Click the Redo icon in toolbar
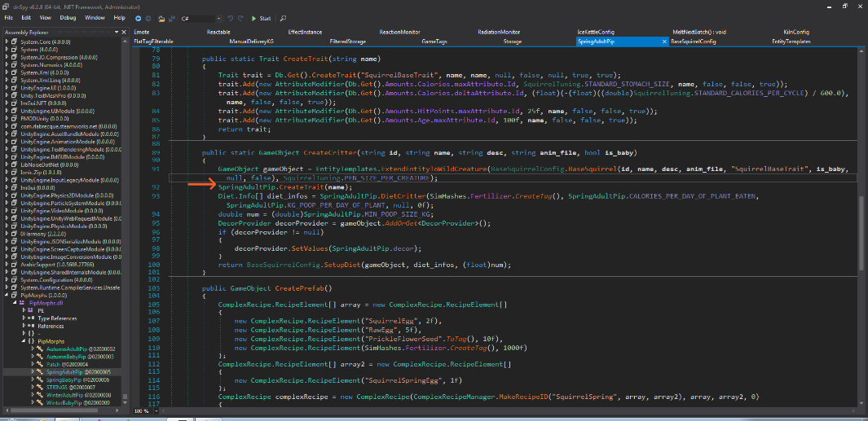The image size is (868, 421). tap(240, 18)
